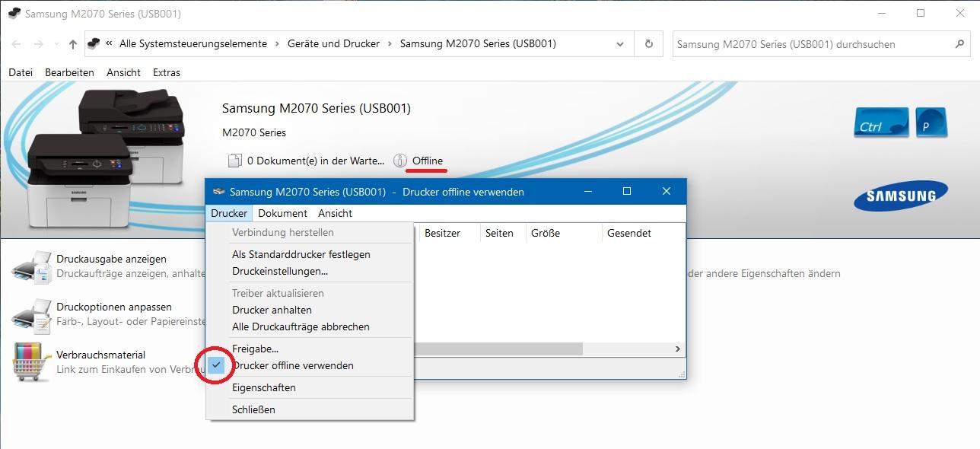Click the Offline status info icon

tap(399, 161)
